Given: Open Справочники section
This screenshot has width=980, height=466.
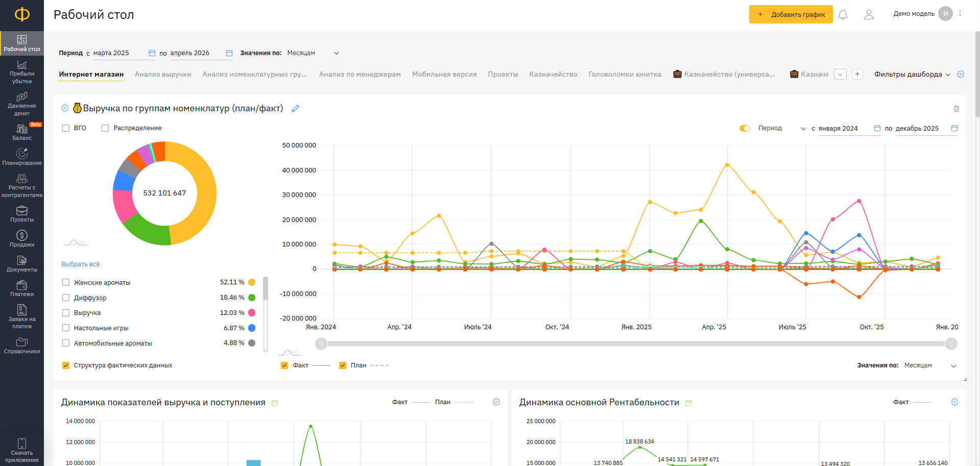Looking at the screenshot, I should point(22,346).
